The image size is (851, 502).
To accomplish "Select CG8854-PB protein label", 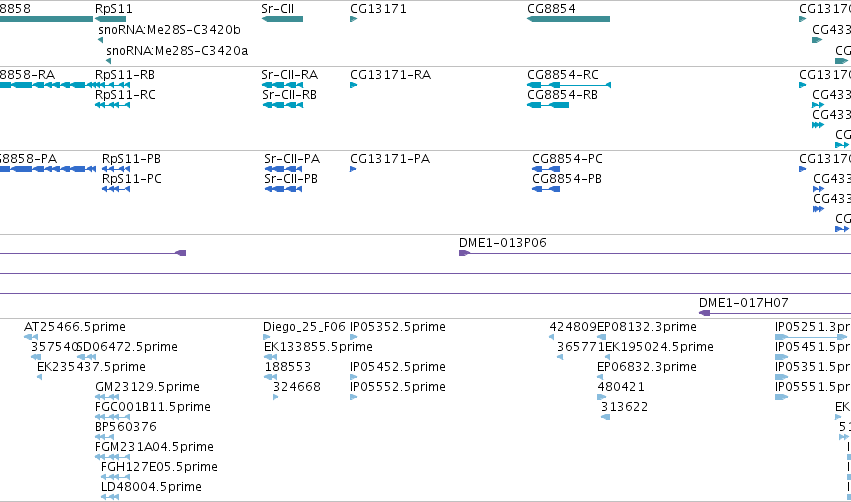I will [567, 179].
